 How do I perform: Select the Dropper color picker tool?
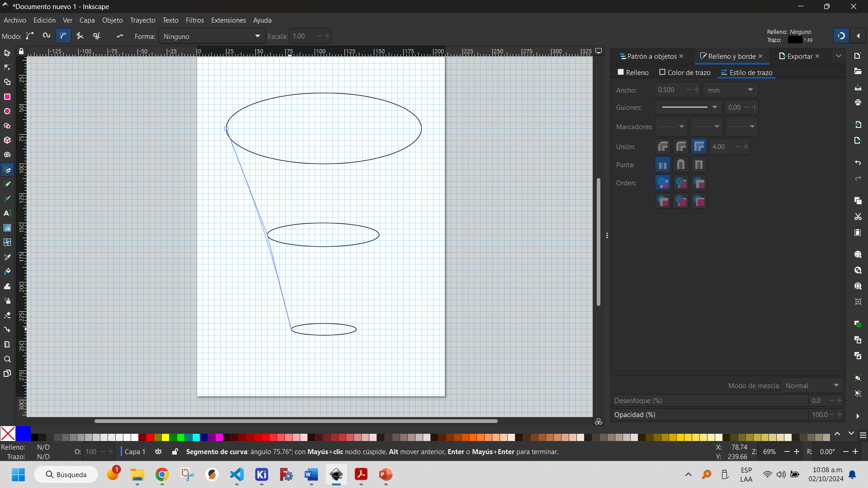(7, 257)
